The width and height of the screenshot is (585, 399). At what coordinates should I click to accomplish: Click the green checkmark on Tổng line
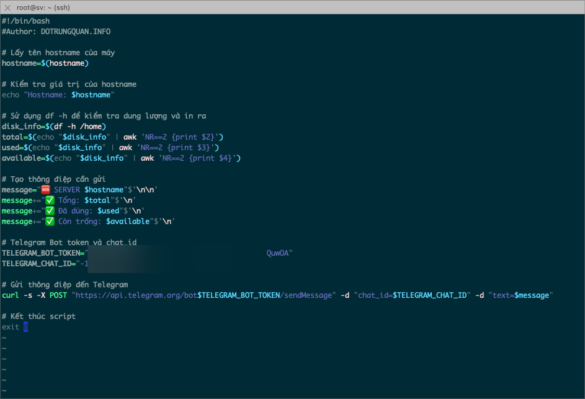point(50,200)
